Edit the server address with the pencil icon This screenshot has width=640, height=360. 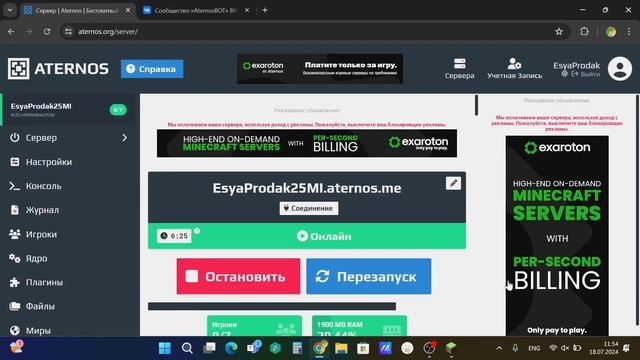click(453, 183)
